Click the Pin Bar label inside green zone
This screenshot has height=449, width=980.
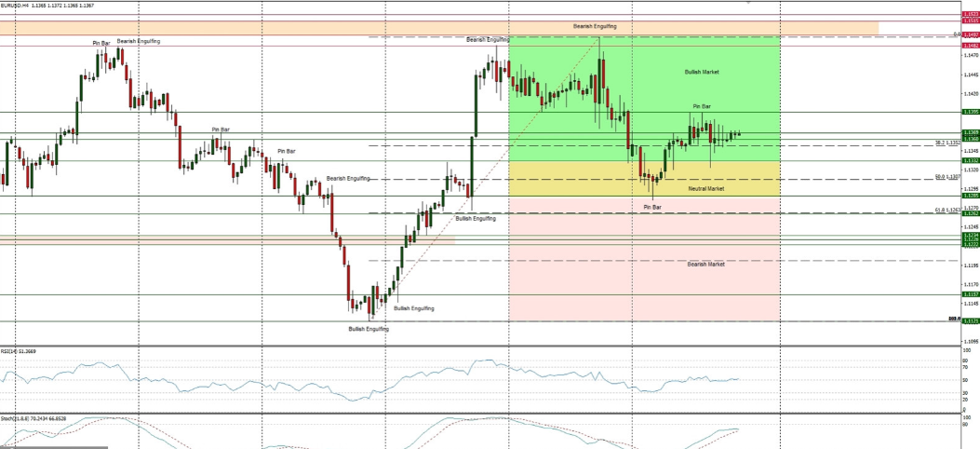pyautogui.click(x=702, y=106)
